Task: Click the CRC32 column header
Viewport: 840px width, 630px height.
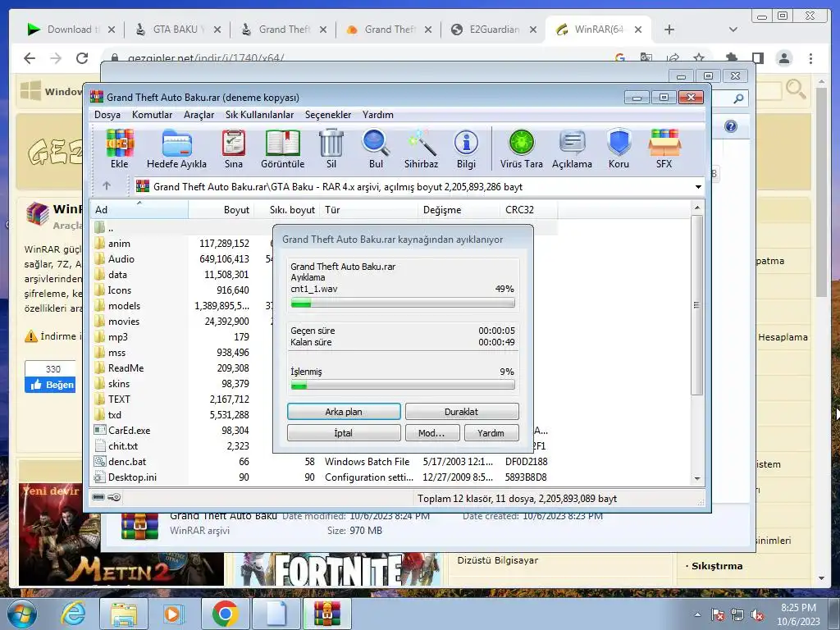Action: (x=527, y=209)
